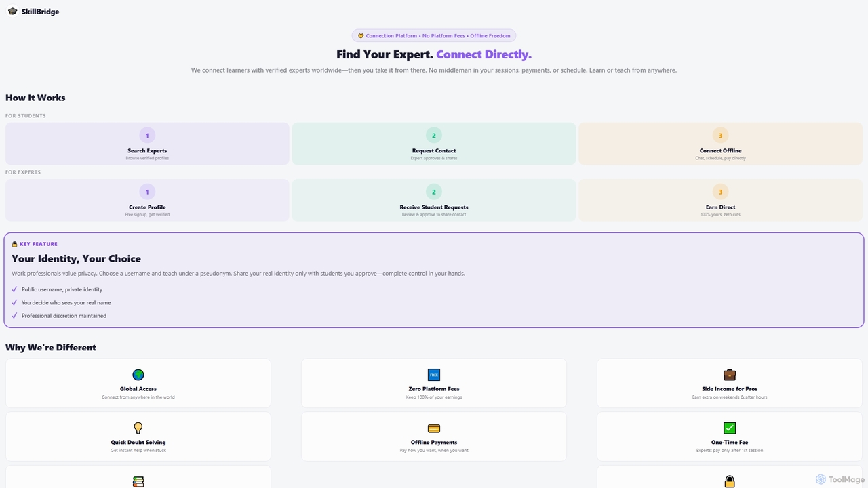
Task: Click step 1 circle above Search Experts
Action: (x=147, y=136)
